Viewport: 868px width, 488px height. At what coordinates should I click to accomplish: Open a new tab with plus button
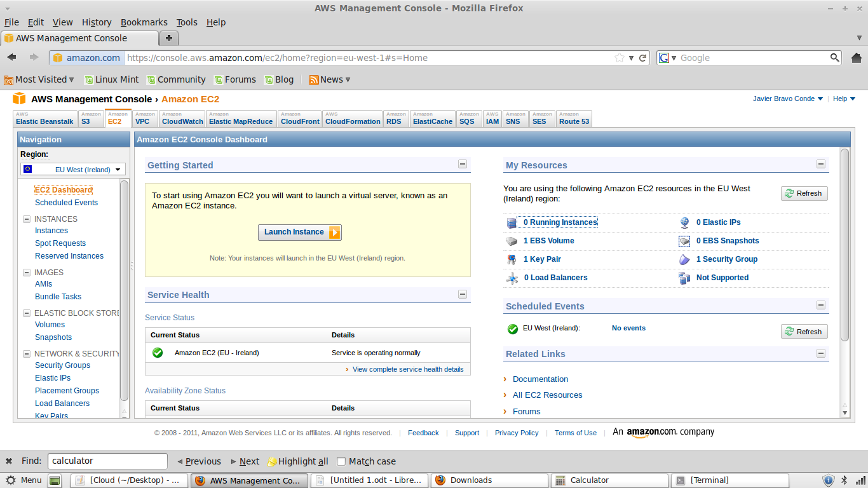click(x=168, y=38)
